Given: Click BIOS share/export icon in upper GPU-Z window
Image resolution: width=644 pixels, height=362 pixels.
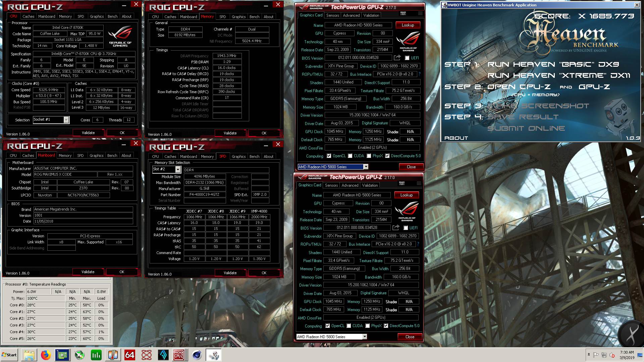Looking at the screenshot, I should coord(397,58).
